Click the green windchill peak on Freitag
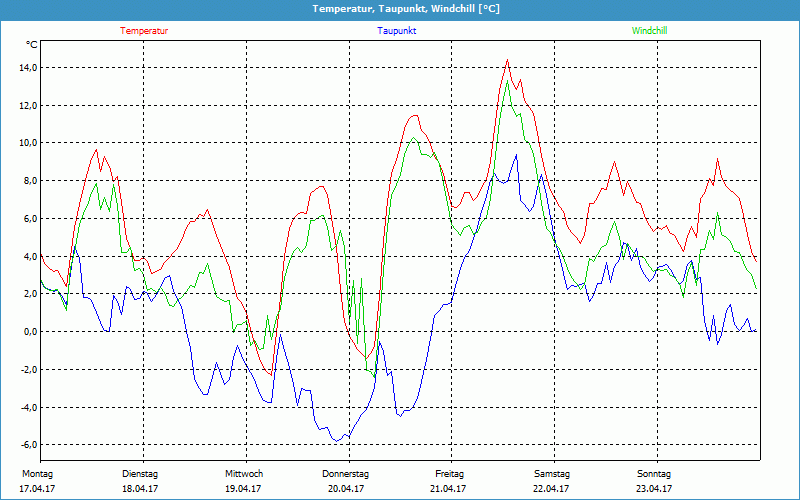Image resolution: width=800 pixels, height=500 pixels. pyautogui.click(x=507, y=81)
